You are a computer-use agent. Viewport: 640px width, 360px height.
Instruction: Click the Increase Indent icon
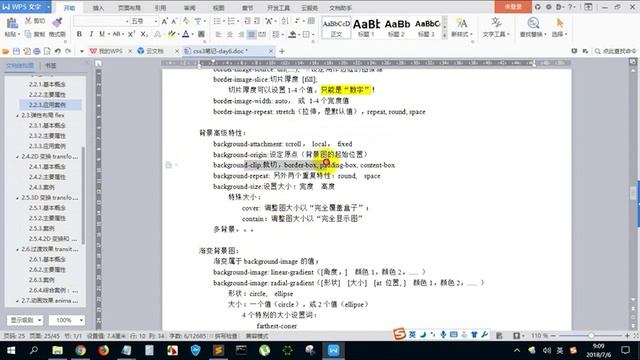(x=257, y=21)
